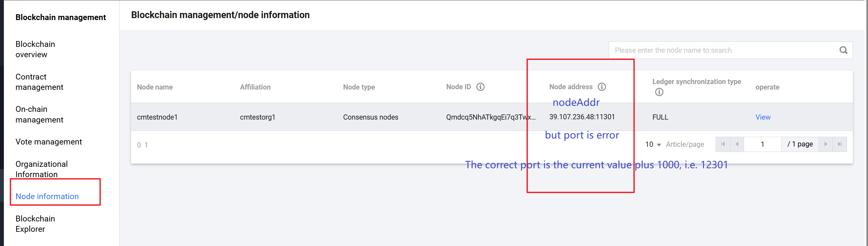Select Node information menu item
Viewport: 868px width, 246px height.
click(x=47, y=197)
